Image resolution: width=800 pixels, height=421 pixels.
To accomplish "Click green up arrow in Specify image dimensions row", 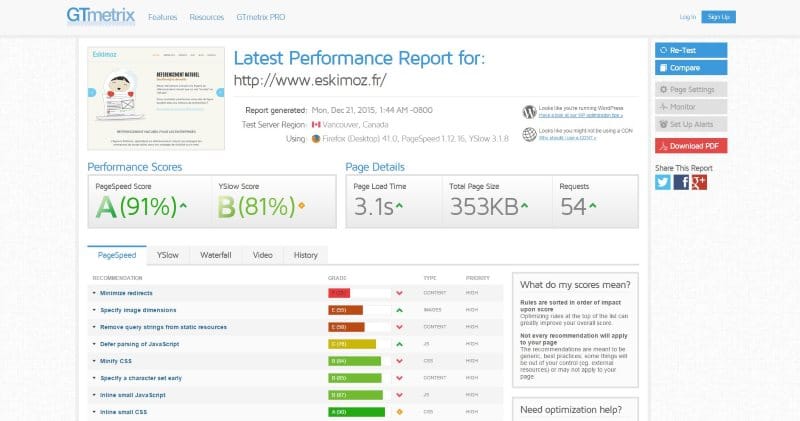I will click(399, 310).
